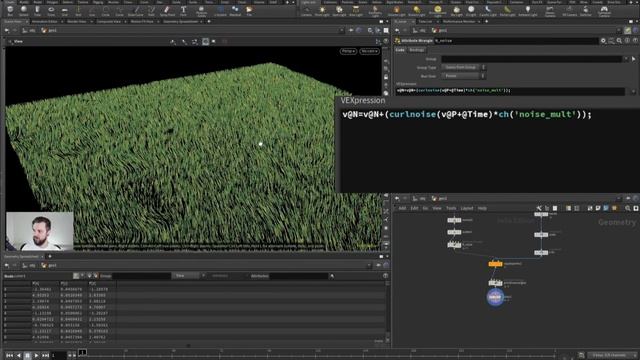Click the network editor find-node magnifier
The image size is (640, 360).
coord(628,208)
